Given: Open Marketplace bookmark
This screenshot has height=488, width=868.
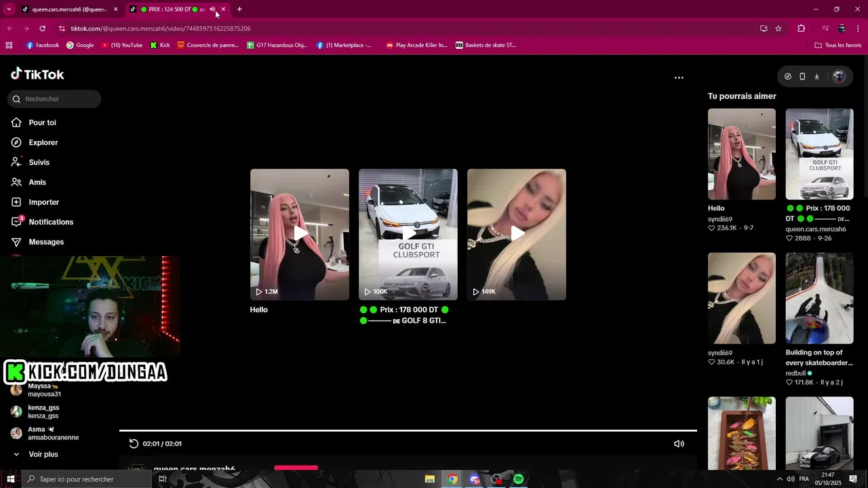Looking at the screenshot, I should click(344, 45).
